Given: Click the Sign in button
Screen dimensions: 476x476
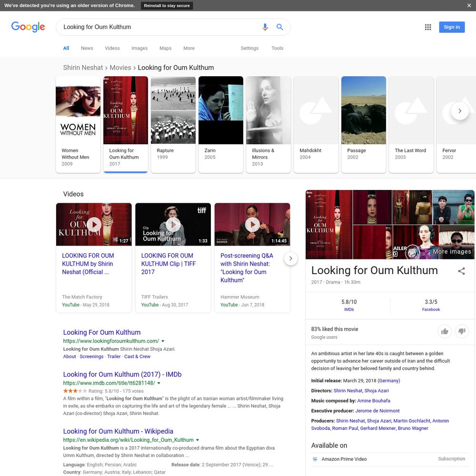Looking at the screenshot, I should pyautogui.click(x=452, y=27).
